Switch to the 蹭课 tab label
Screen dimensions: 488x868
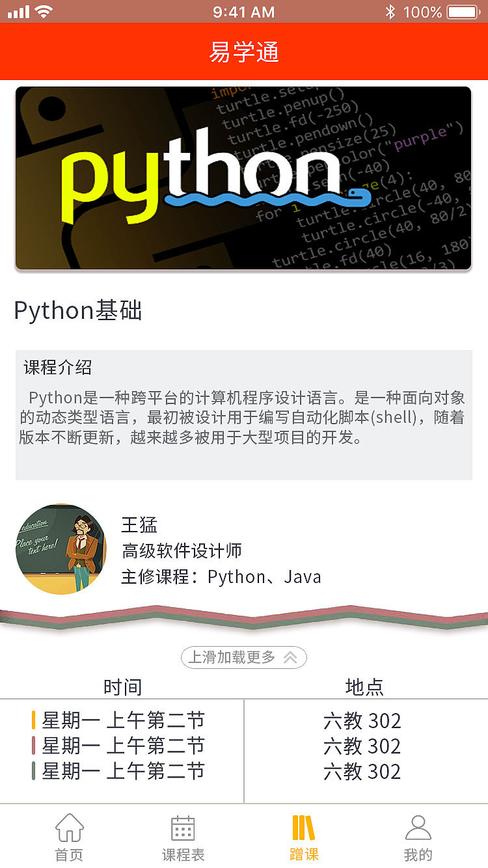click(x=304, y=854)
